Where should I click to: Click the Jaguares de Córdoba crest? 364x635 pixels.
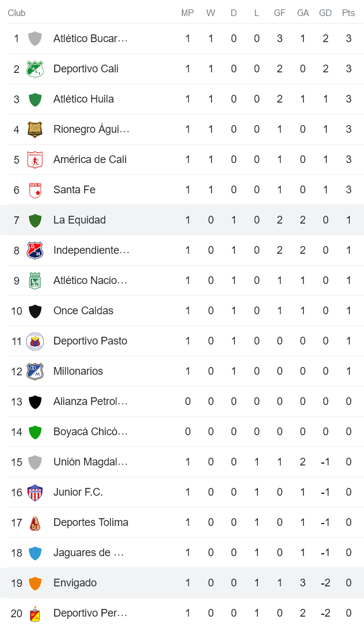[x=35, y=553]
